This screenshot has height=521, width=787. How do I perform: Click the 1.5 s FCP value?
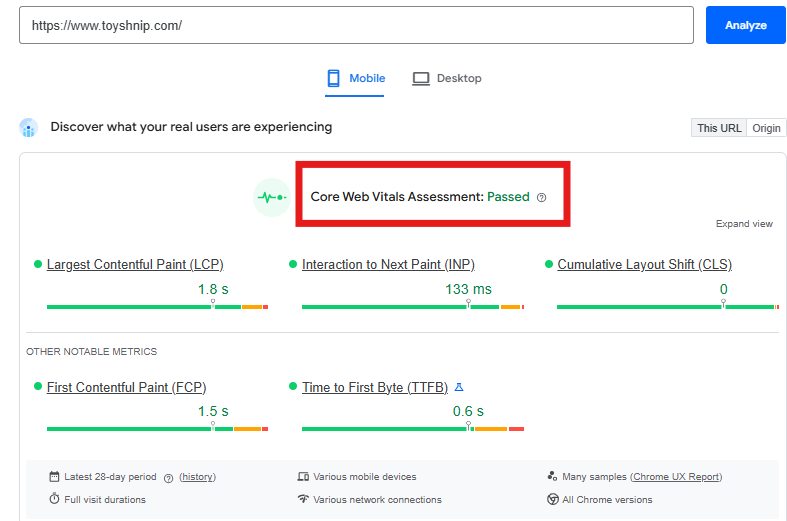(213, 412)
